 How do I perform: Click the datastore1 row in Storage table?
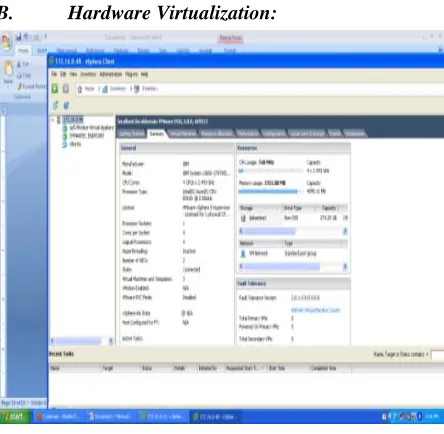click(x=293, y=218)
